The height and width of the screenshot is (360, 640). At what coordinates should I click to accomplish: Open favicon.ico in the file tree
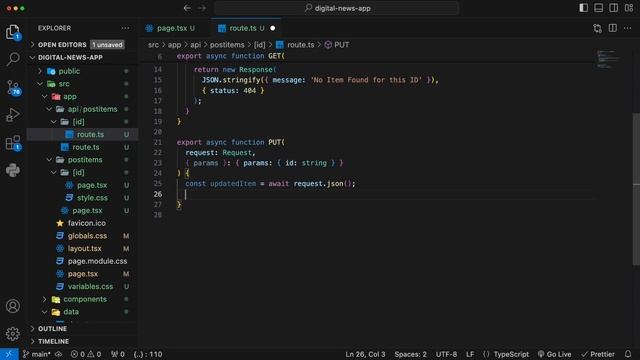pyautogui.click(x=82, y=223)
